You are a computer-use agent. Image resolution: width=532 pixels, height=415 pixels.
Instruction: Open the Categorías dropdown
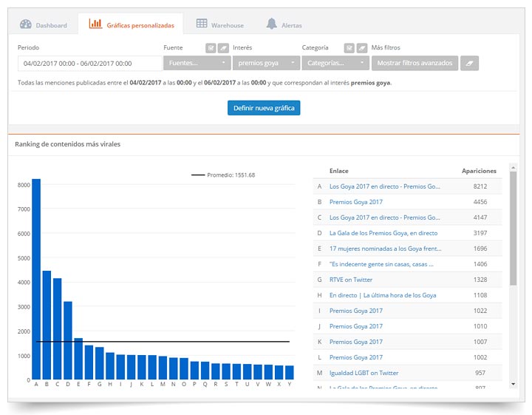(335, 63)
